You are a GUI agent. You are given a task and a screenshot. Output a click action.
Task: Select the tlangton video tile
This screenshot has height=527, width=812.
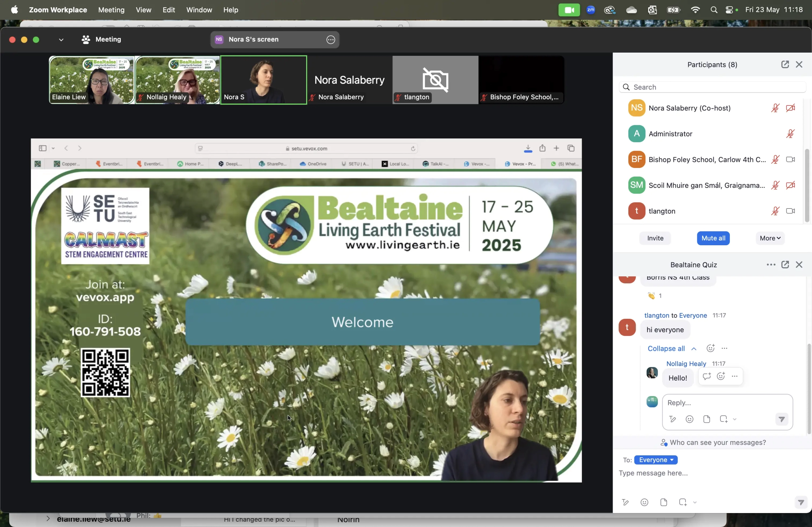(x=435, y=80)
